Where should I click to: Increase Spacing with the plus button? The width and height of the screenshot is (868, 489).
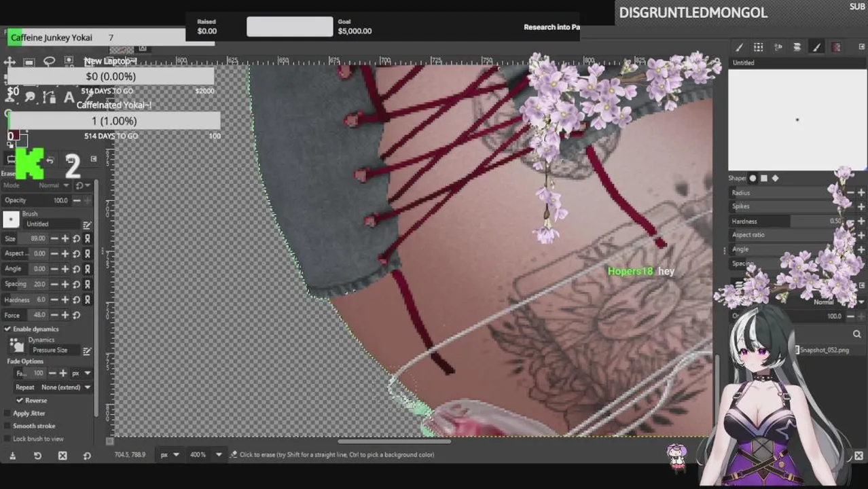65,284
